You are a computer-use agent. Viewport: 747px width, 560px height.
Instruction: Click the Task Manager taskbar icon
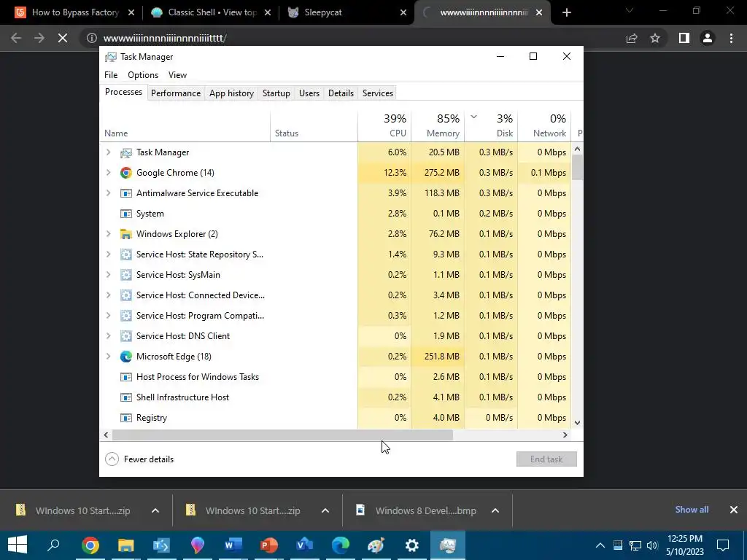447,545
